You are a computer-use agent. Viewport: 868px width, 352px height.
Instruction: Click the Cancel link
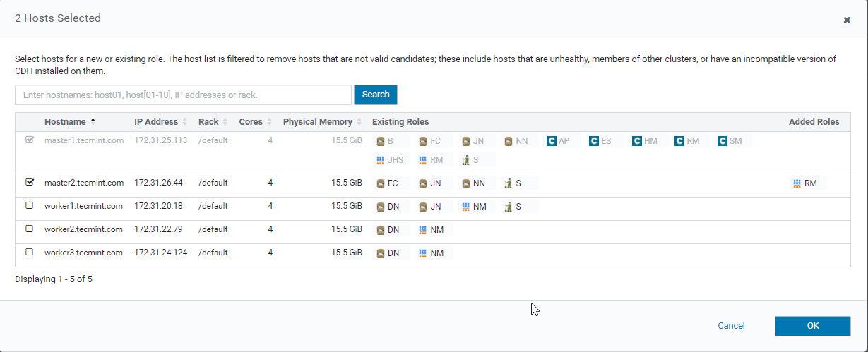click(731, 326)
